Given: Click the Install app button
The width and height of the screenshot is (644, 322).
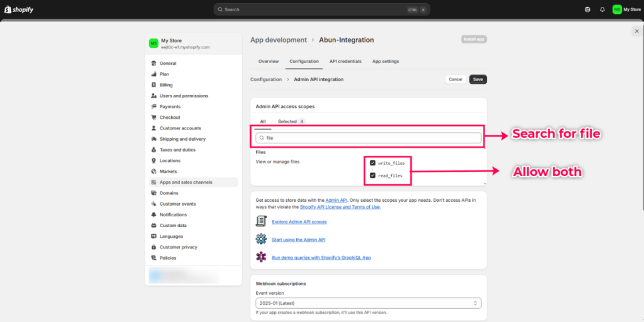Looking at the screenshot, I should (x=474, y=40).
